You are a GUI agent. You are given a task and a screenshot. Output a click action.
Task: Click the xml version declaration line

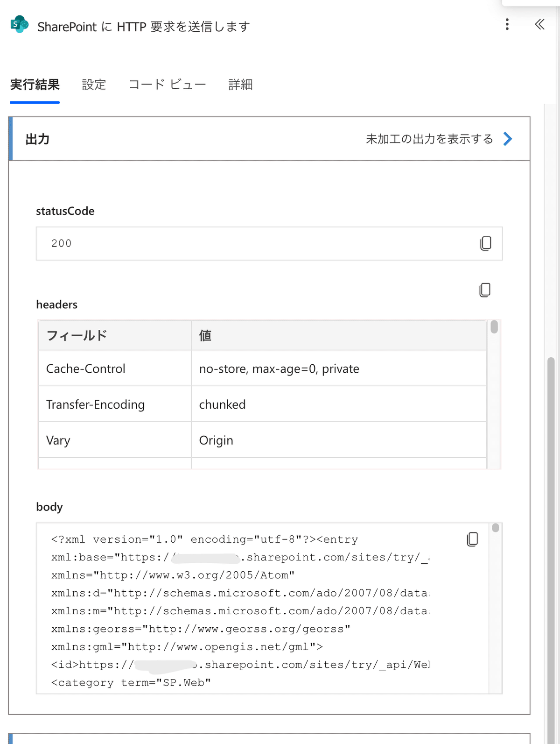point(204,539)
